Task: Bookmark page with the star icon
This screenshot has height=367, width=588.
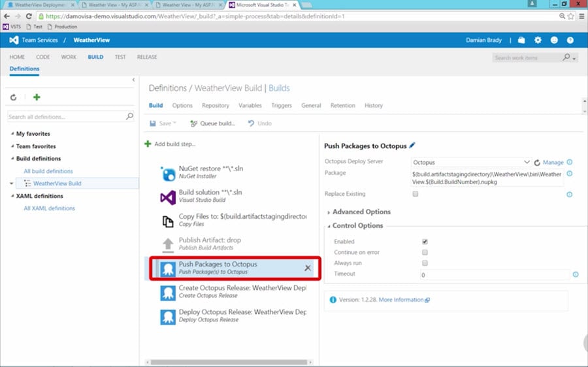Action: click(571, 16)
